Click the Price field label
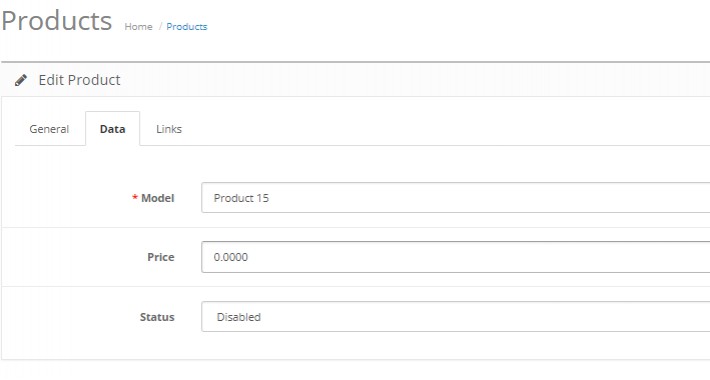The image size is (710, 380). [161, 257]
